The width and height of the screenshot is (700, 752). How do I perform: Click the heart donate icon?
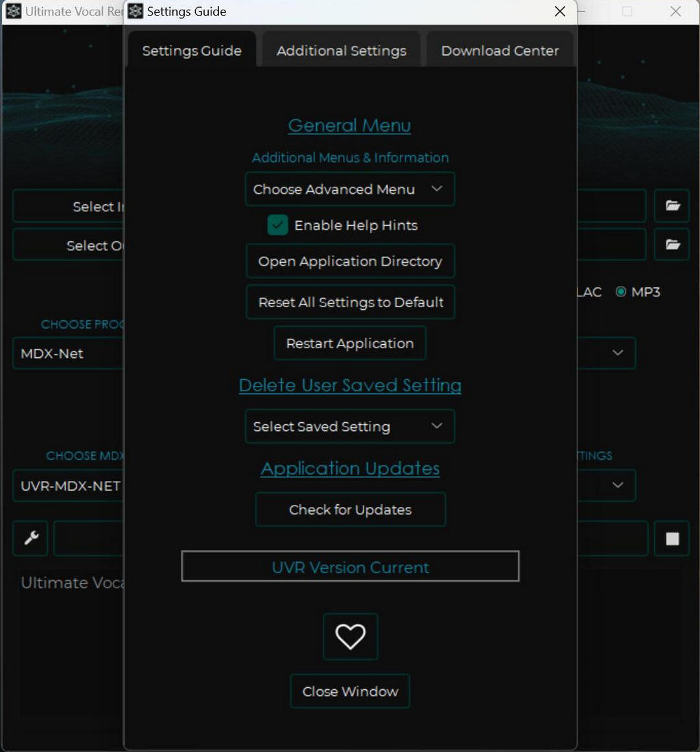pyautogui.click(x=350, y=637)
